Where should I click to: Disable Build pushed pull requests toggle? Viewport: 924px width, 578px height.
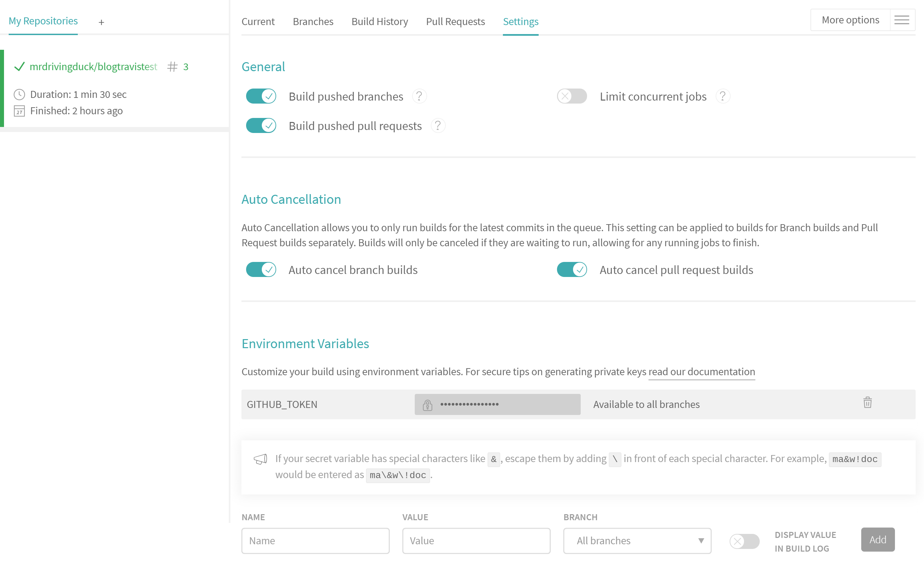coord(261,126)
